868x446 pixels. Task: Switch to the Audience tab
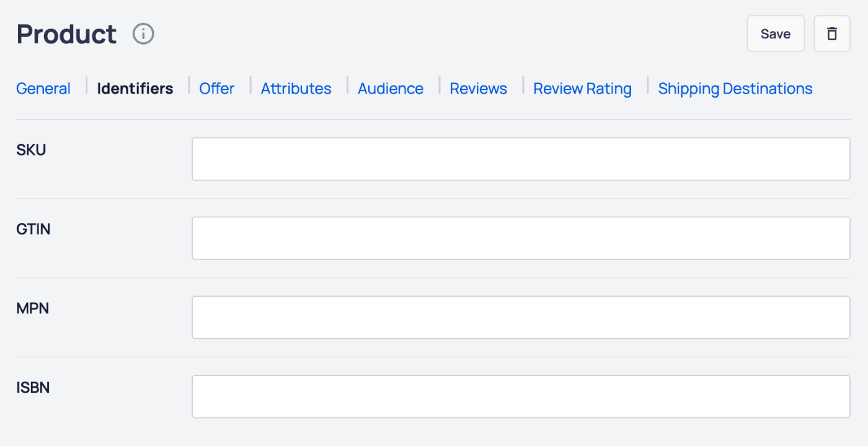coord(390,89)
